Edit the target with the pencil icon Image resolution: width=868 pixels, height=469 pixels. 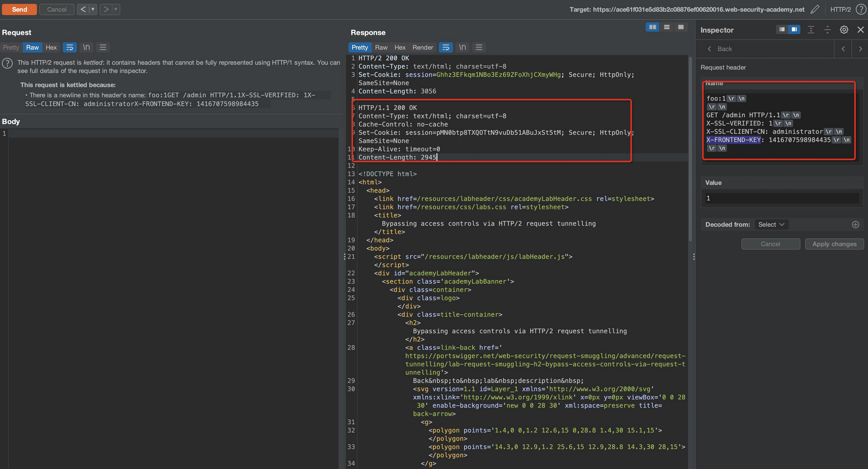(x=815, y=9)
